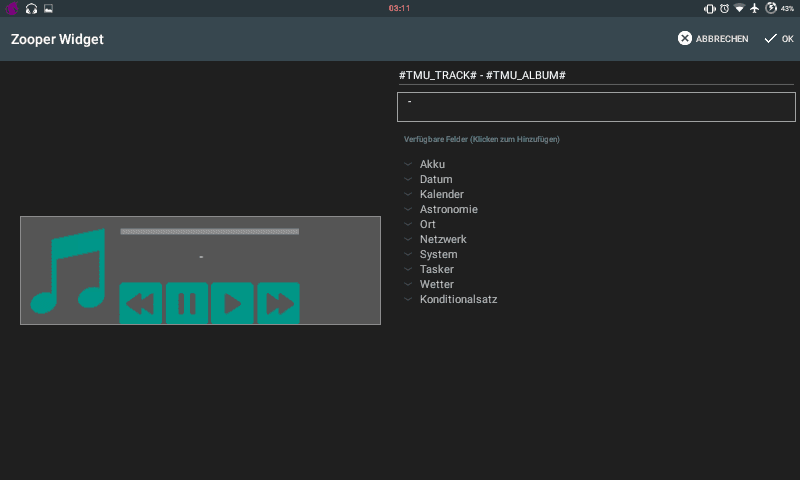
Task: Click the Abbrechen cancel X icon
Action: (685, 38)
